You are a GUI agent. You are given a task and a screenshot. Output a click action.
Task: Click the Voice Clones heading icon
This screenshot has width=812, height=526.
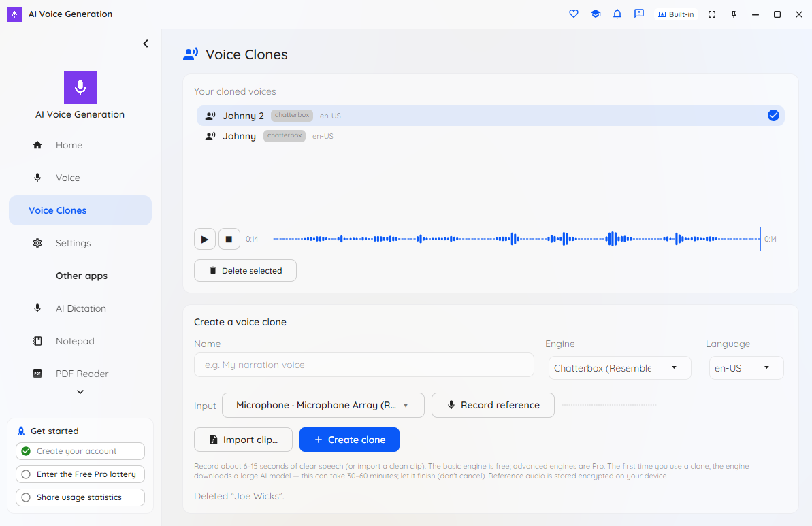tap(191, 54)
